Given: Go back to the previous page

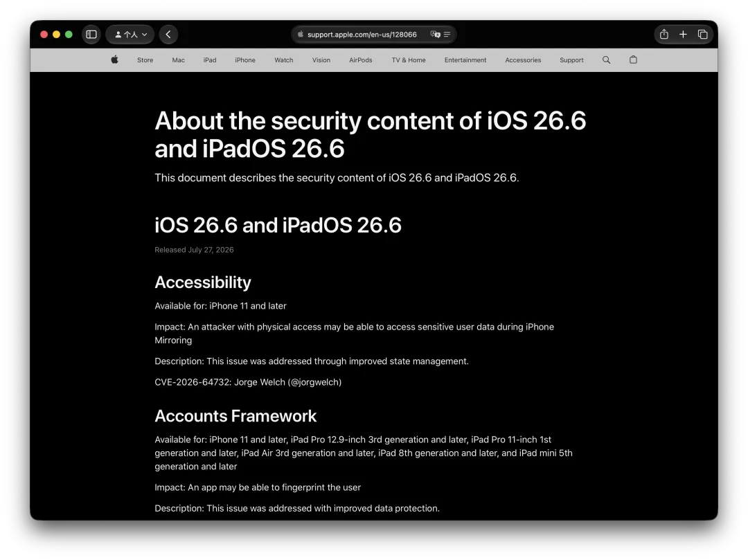Looking at the screenshot, I should (x=168, y=35).
